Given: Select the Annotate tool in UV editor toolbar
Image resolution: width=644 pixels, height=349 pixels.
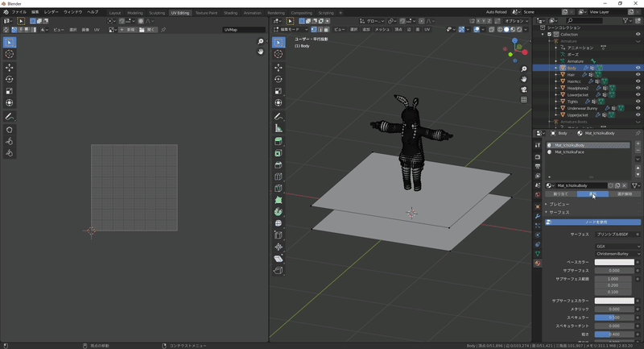Looking at the screenshot, I should pyautogui.click(x=10, y=117).
